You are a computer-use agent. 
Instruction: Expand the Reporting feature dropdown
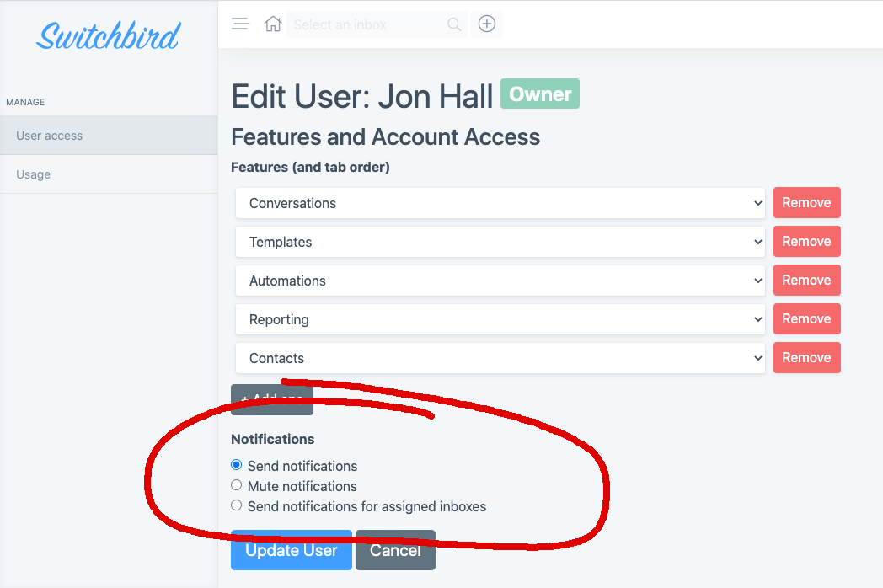500,319
